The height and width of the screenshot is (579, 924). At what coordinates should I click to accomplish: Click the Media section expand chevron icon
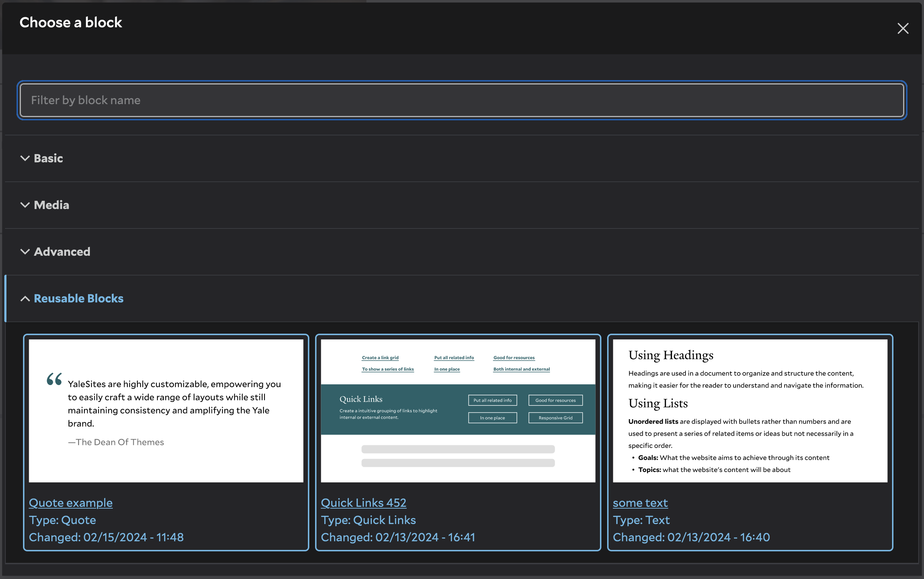pos(24,205)
